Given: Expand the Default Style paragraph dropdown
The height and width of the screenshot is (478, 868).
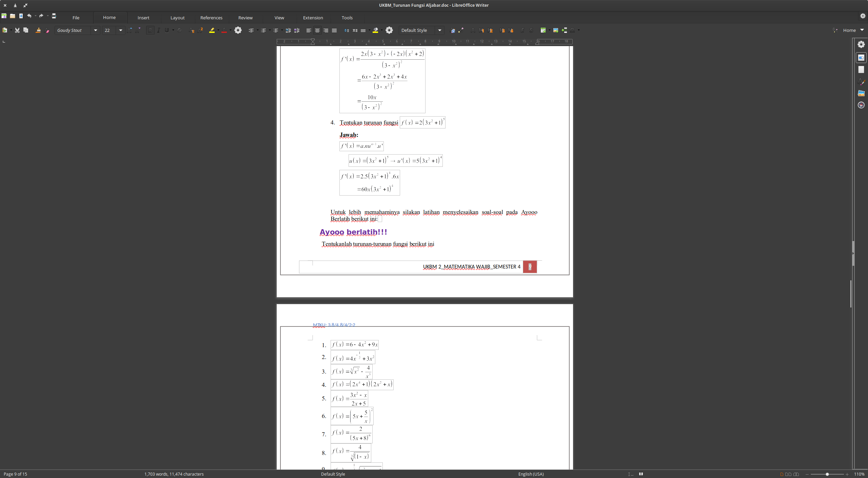Looking at the screenshot, I should tap(440, 30).
